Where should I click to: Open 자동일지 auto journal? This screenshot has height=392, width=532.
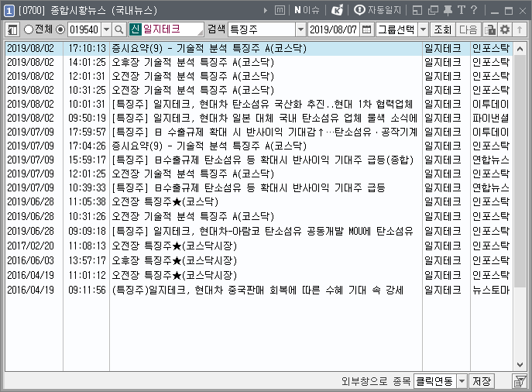(x=378, y=11)
